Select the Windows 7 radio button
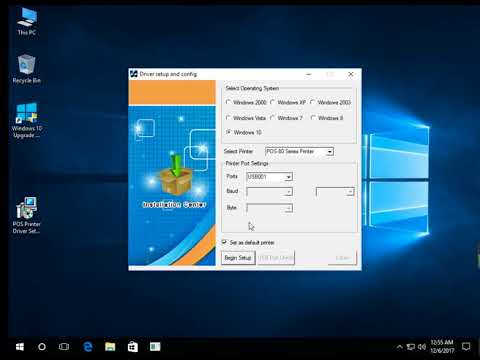Image resolution: width=480 pixels, height=360 pixels. tap(273, 118)
